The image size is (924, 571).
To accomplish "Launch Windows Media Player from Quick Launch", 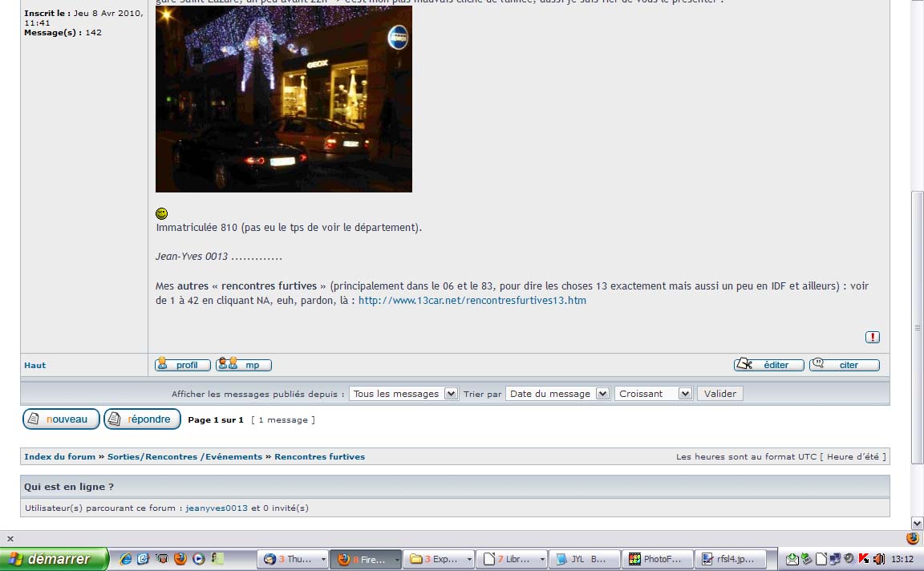I will 199,559.
